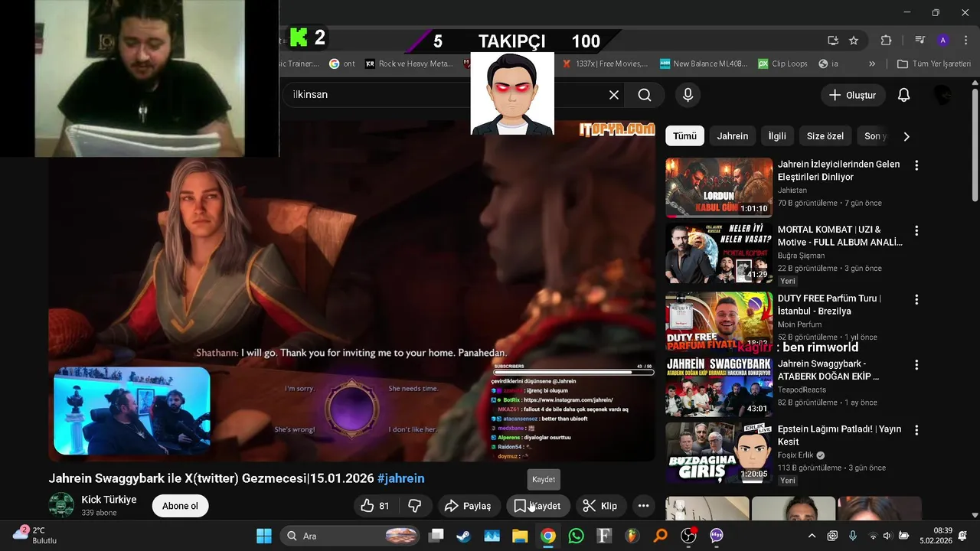980x551 pixels.
Task: Open OBS Studio from the taskbar
Action: click(688, 536)
